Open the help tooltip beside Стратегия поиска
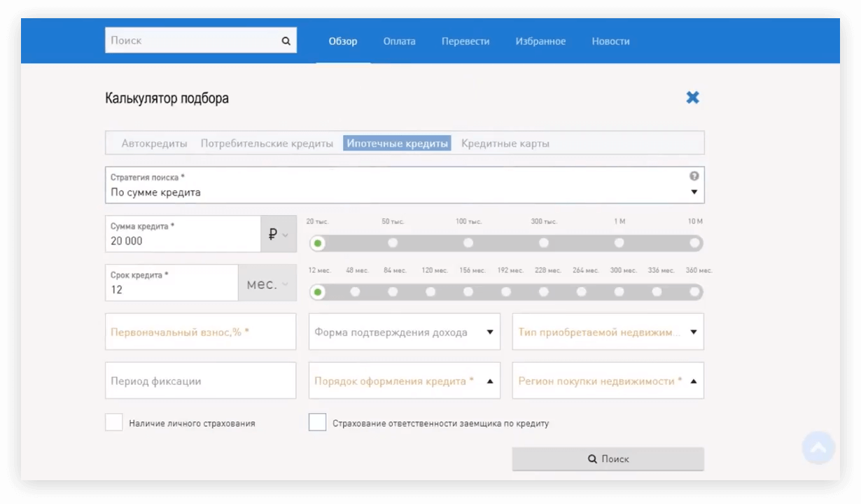Viewport: 861px width, 504px height. tap(694, 176)
